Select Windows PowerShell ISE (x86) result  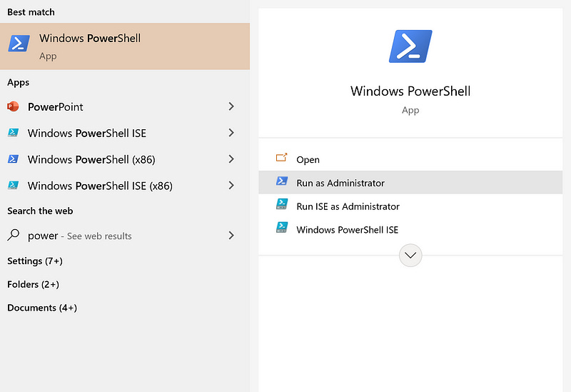tap(125, 186)
